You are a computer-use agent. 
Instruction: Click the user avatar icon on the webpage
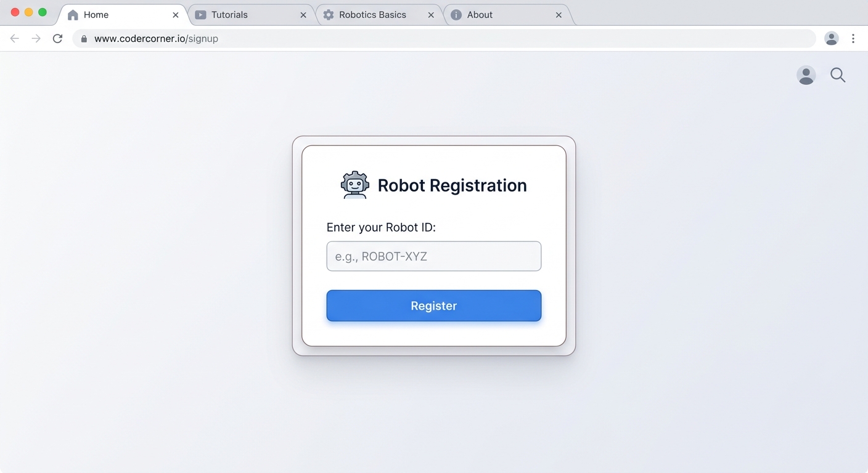click(806, 75)
